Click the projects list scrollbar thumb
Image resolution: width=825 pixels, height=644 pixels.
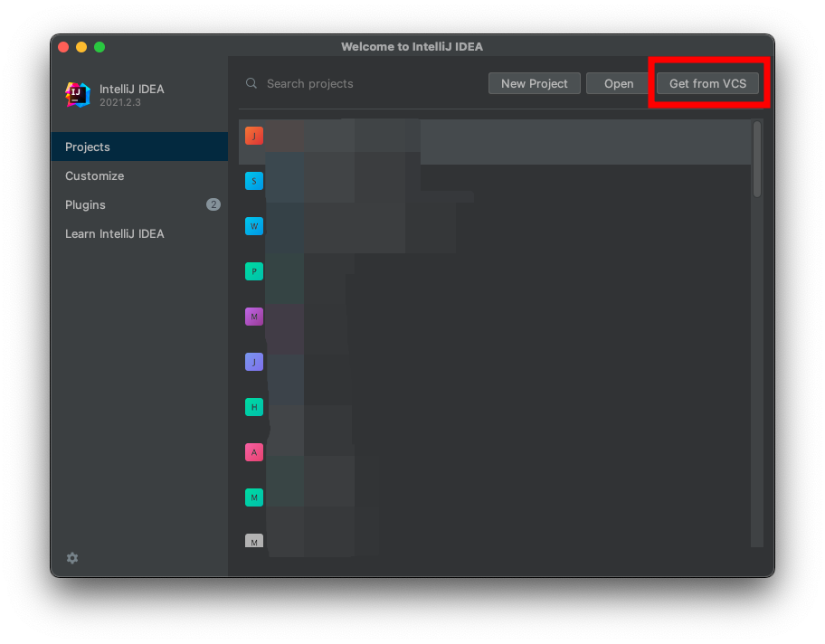point(756,159)
